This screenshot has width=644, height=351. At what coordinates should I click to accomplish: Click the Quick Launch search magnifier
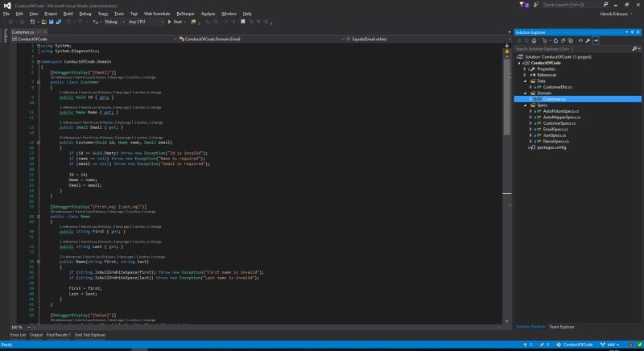click(605, 5)
